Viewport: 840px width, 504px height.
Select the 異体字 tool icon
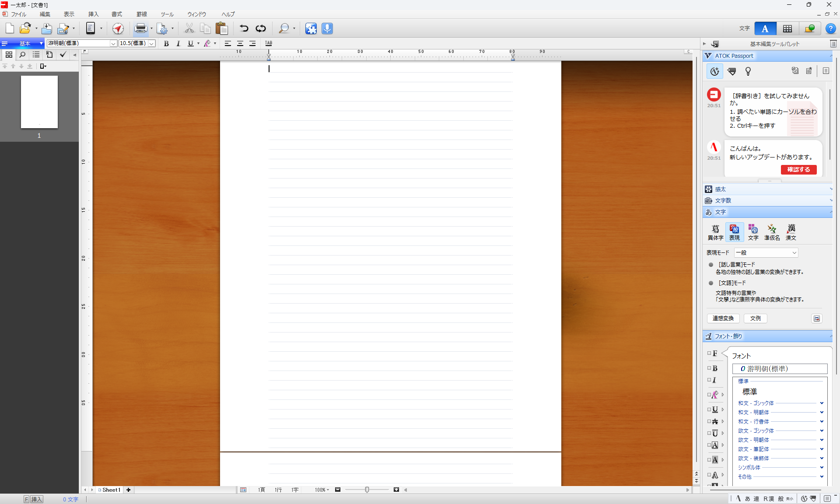pos(715,232)
